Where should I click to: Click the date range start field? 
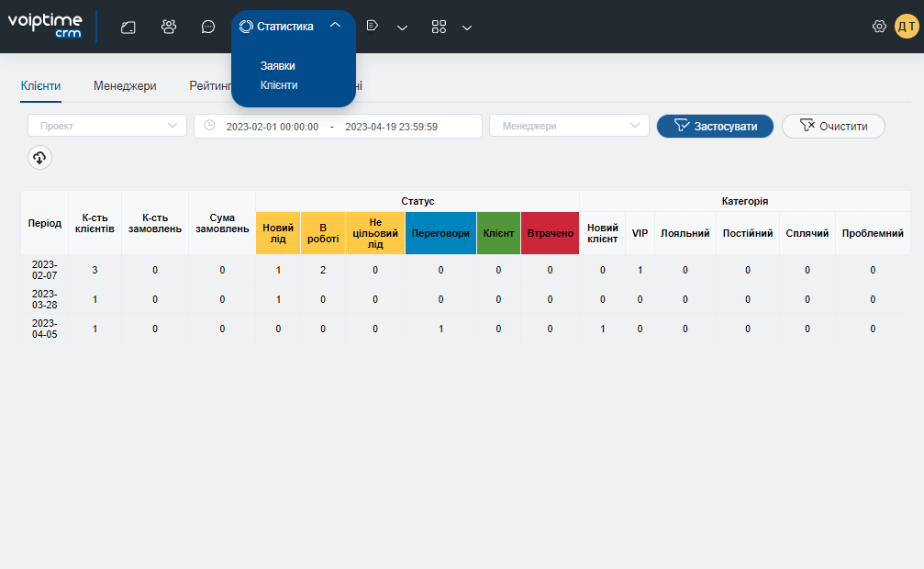[272, 127]
